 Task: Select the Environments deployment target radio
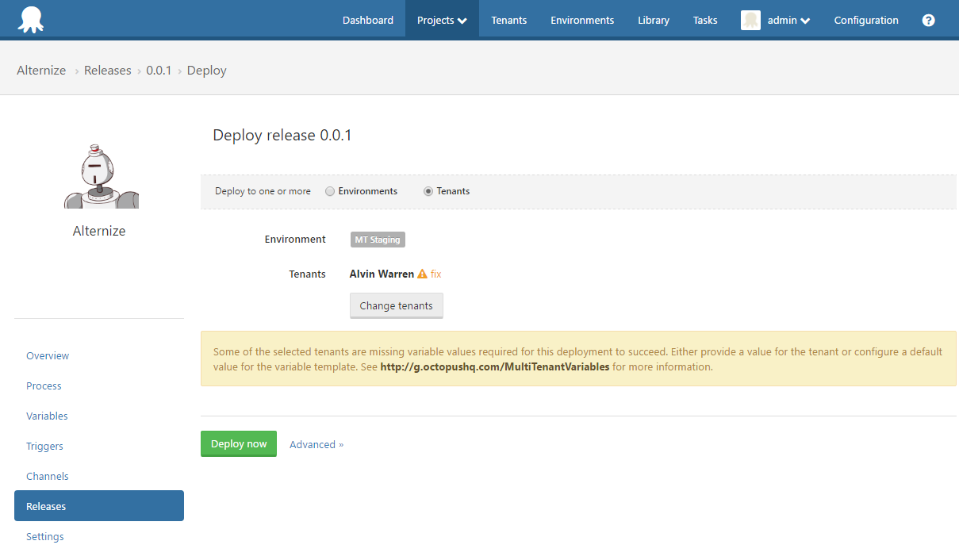click(329, 191)
